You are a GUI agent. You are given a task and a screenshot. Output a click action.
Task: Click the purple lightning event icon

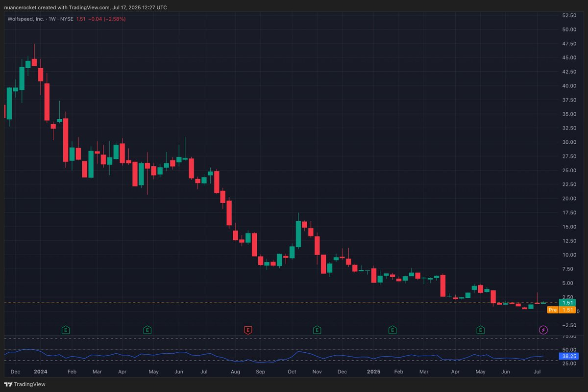(x=543, y=330)
